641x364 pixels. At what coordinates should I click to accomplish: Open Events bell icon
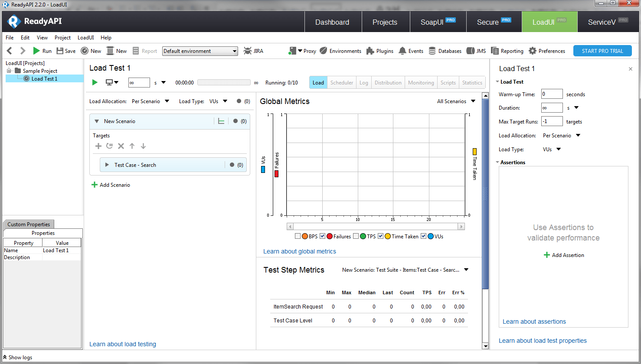402,51
